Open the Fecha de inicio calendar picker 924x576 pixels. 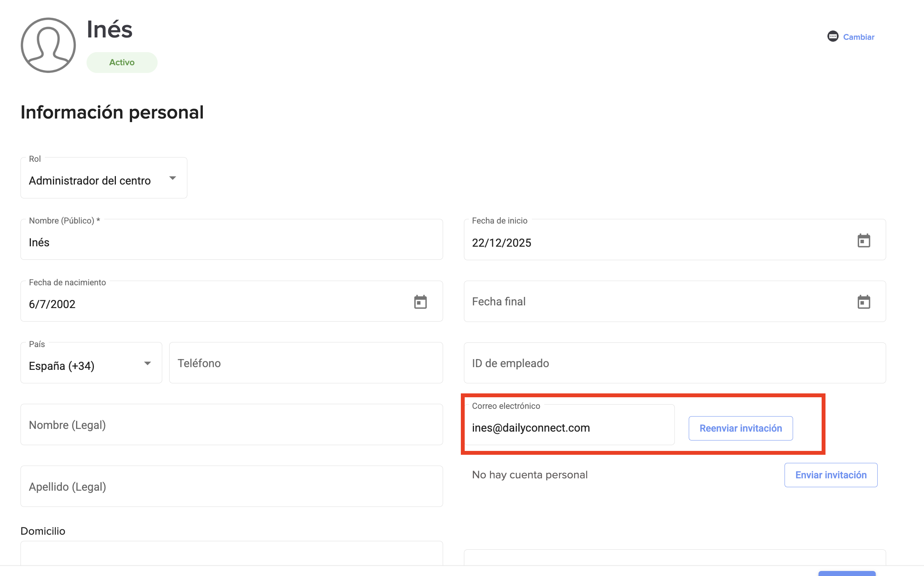coord(864,241)
